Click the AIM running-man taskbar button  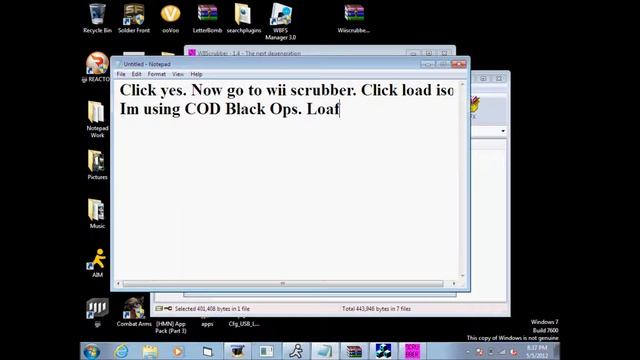coord(296,351)
